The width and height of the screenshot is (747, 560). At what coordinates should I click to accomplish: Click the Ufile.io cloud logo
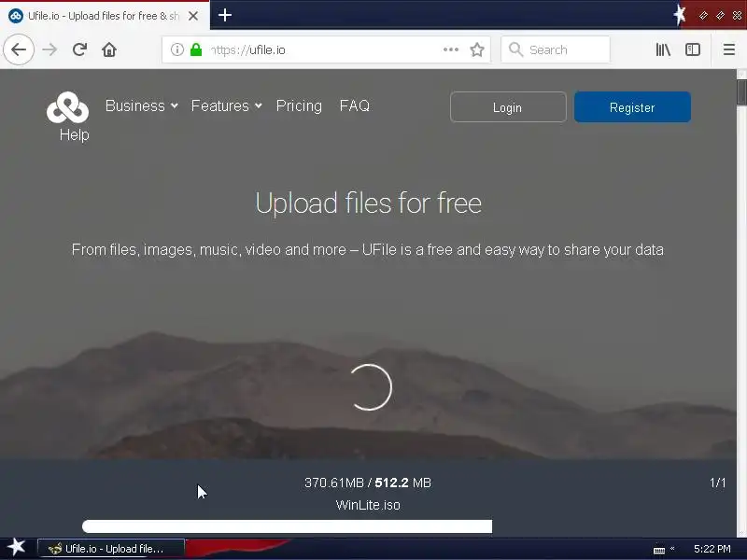[67, 107]
